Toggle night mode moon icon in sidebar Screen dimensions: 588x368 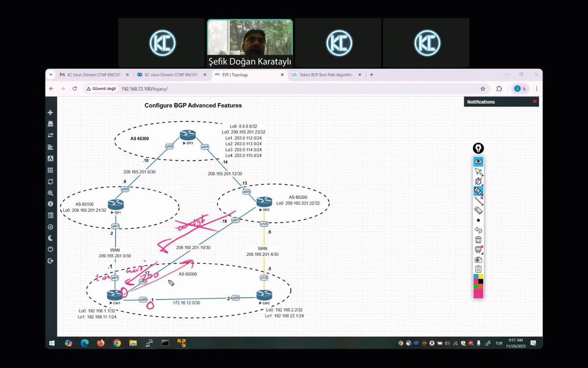pyautogui.click(x=50, y=238)
